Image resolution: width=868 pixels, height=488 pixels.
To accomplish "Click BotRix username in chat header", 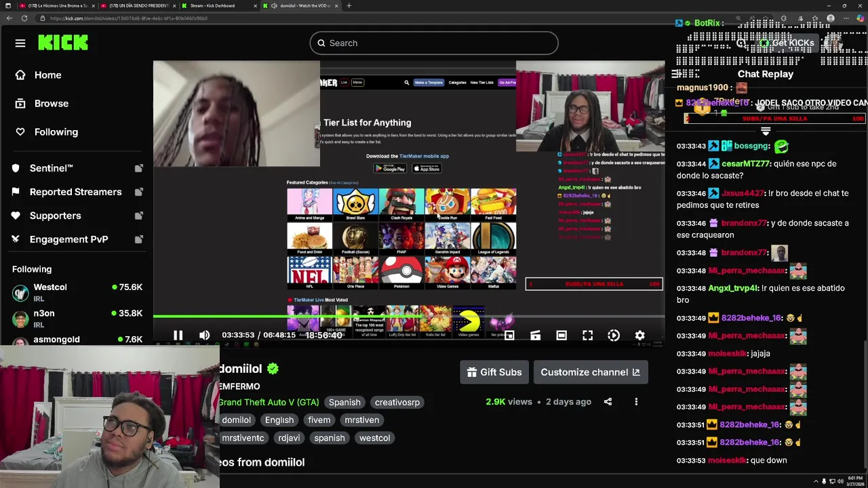I will [707, 23].
